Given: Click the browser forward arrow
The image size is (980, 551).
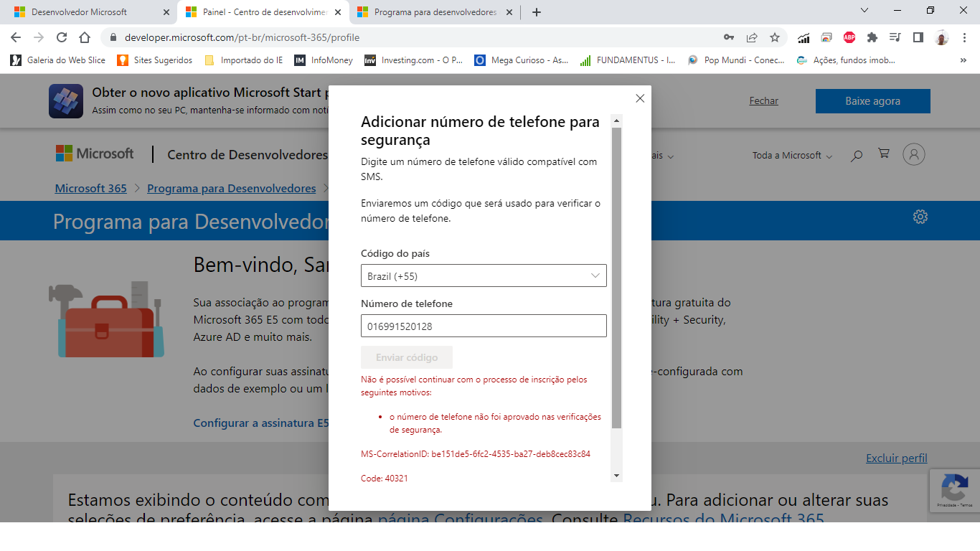Looking at the screenshot, I should click(x=39, y=37).
